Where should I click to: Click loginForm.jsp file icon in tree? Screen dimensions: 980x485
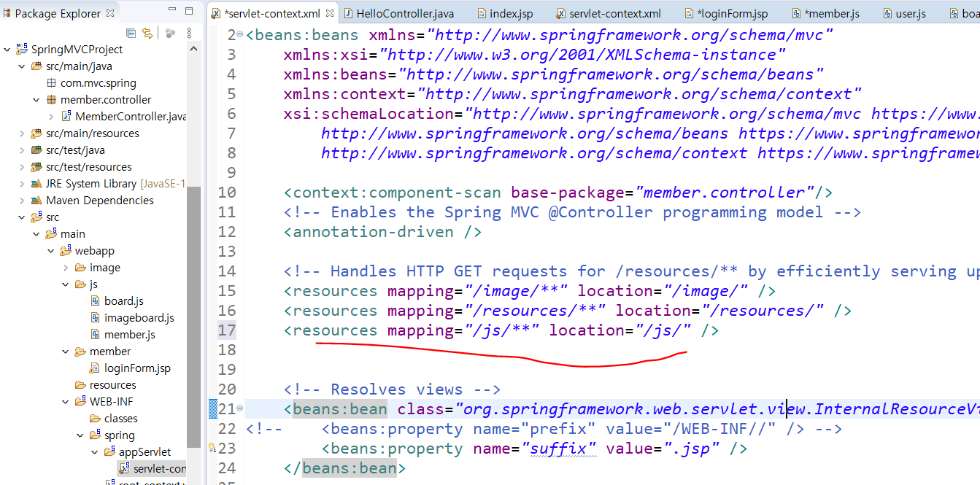point(96,368)
